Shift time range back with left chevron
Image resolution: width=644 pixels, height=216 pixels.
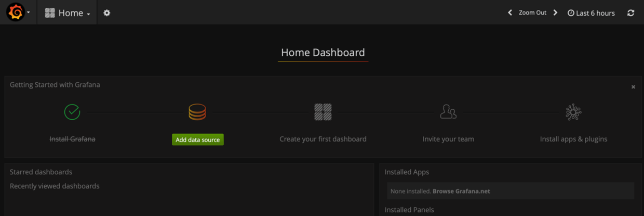tap(510, 12)
